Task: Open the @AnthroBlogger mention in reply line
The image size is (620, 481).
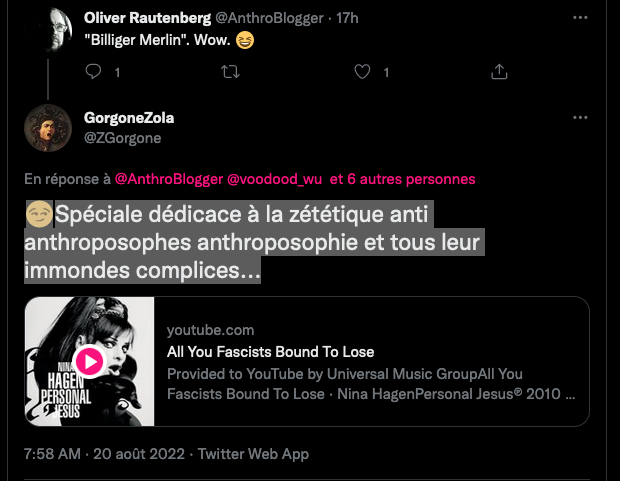Action: coord(169,179)
